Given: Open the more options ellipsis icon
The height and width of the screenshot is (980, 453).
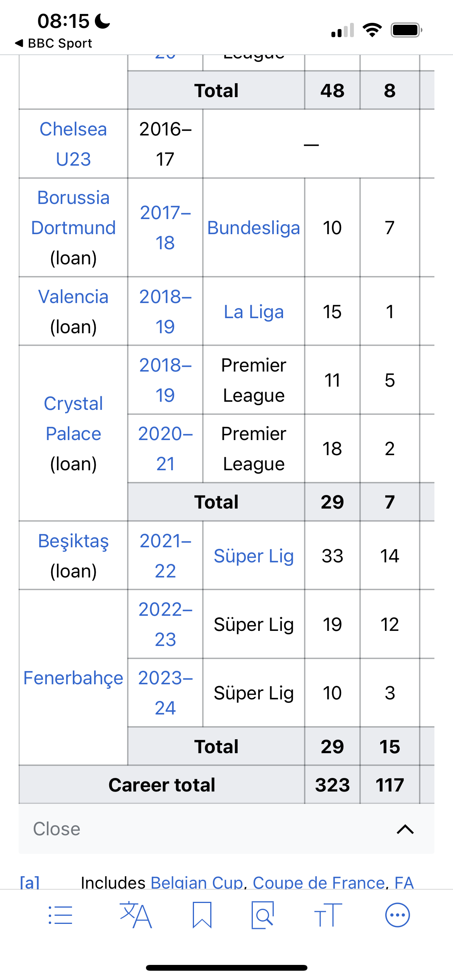Looking at the screenshot, I should [x=398, y=915].
